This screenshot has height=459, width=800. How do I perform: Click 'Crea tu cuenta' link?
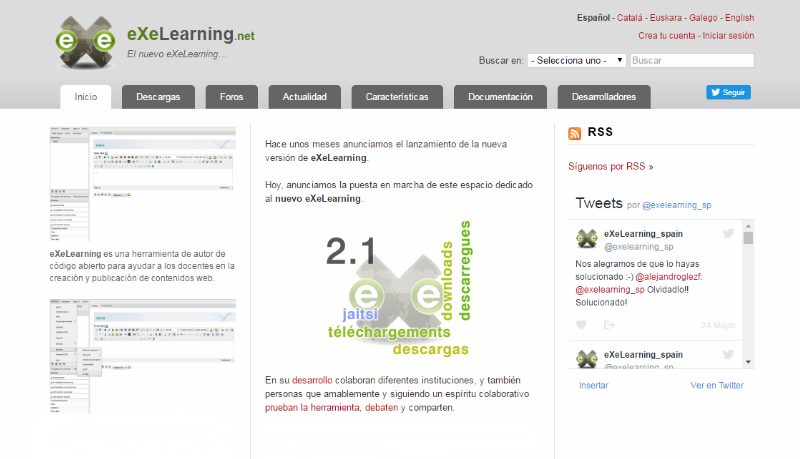(666, 36)
